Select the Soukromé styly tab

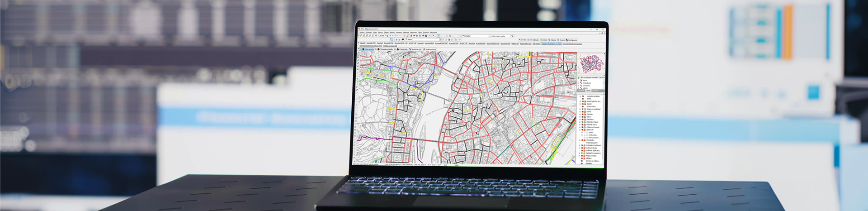429,49
